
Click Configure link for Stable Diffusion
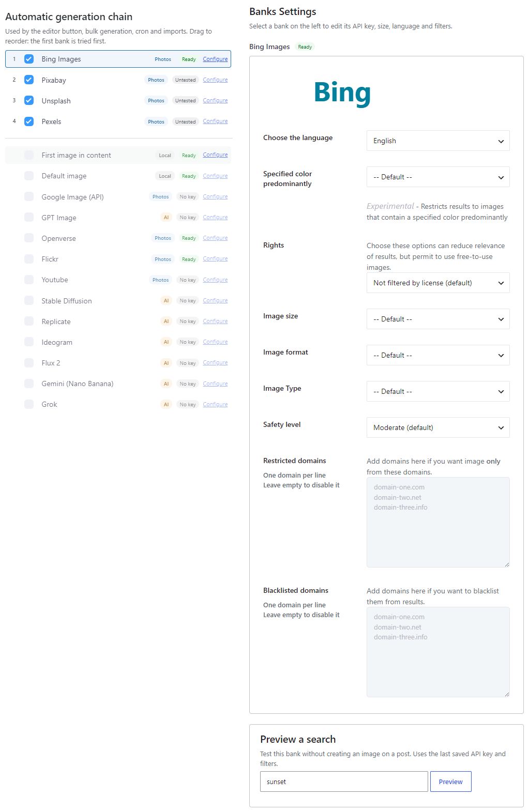(x=215, y=300)
